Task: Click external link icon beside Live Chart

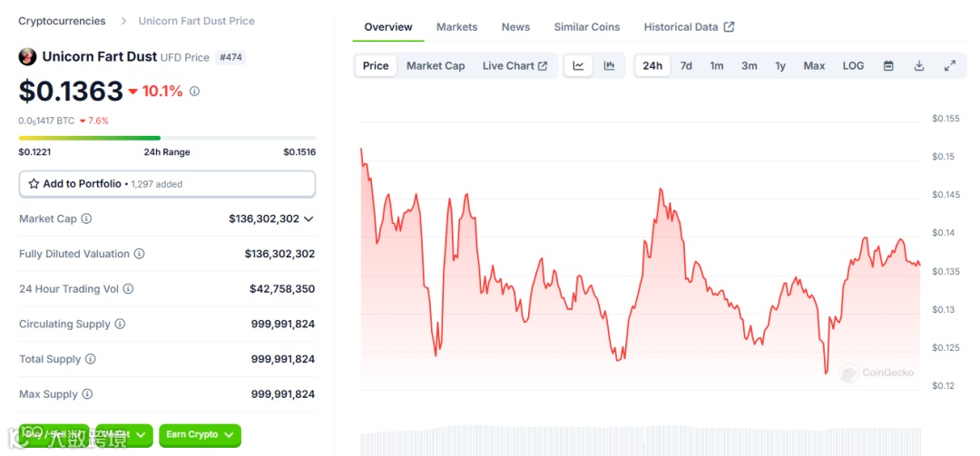Action: (x=543, y=65)
